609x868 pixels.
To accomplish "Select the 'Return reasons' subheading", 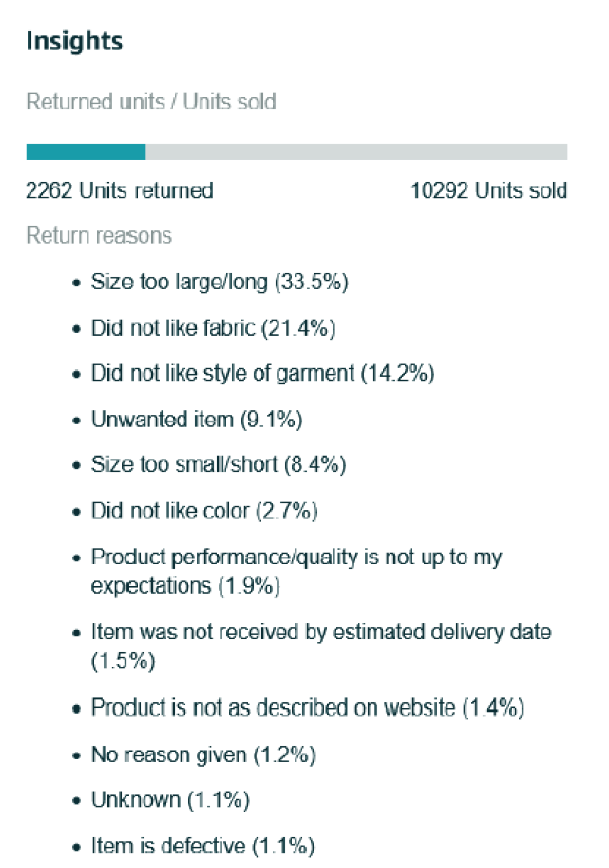I will [99, 236].
